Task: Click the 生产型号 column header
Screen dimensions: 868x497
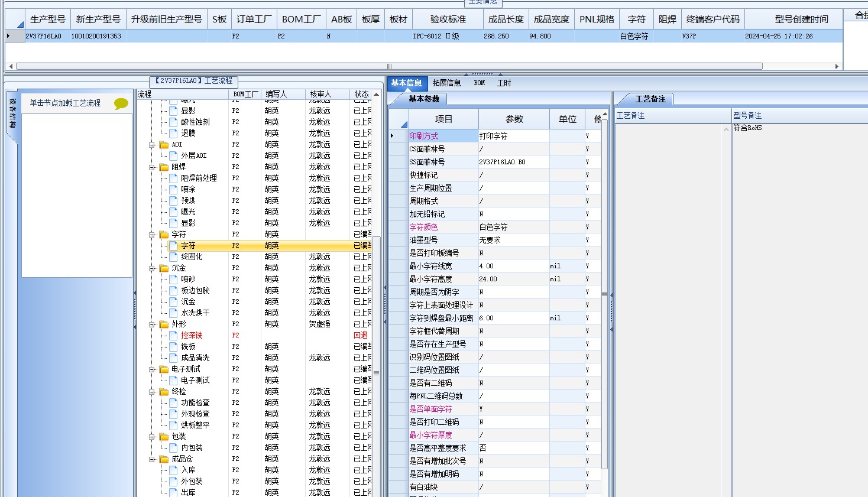Action: (48, 20)
